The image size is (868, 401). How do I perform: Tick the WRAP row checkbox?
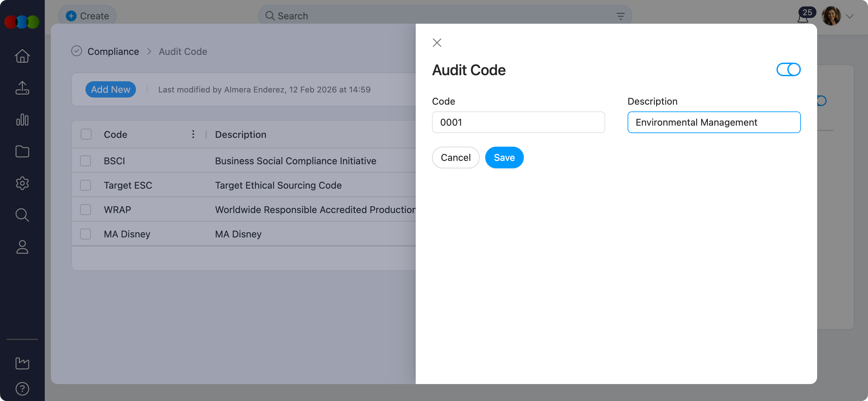pyautogui.click(x=85, y=209)
